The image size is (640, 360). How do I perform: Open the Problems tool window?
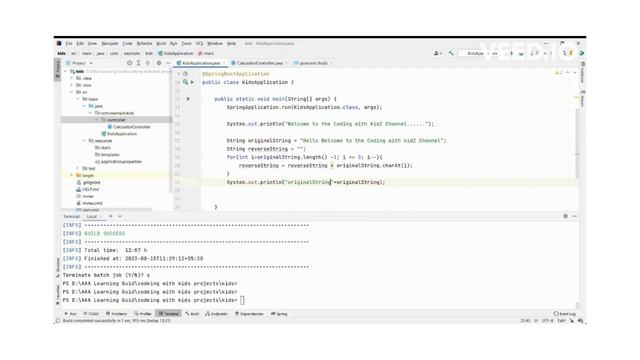tap(116, 314)
